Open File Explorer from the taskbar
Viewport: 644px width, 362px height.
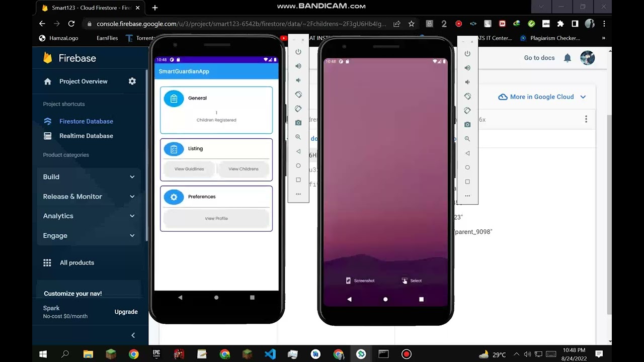88,354
